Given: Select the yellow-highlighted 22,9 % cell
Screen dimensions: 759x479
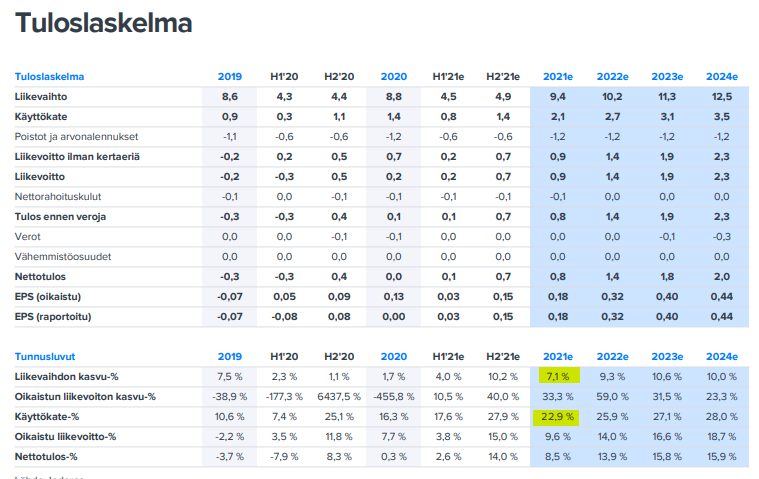Looking at the screenshot, I should tap(558, 416).
